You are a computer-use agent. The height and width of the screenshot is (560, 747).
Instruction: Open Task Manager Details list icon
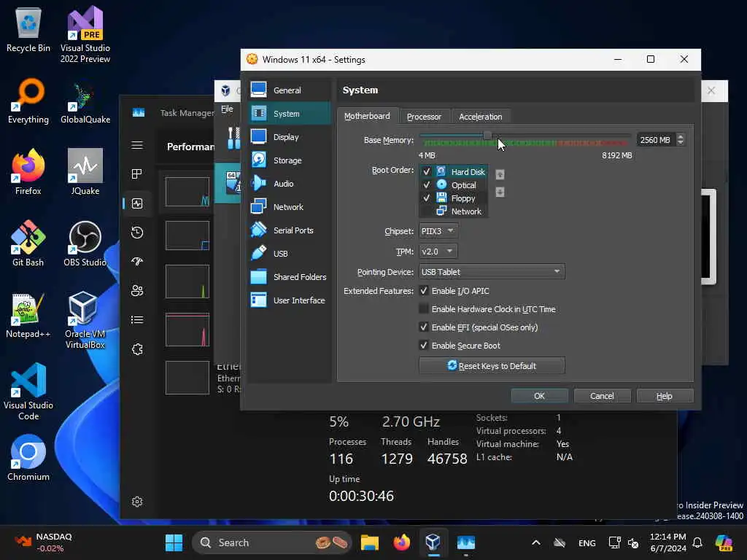(x=137, y=319)
